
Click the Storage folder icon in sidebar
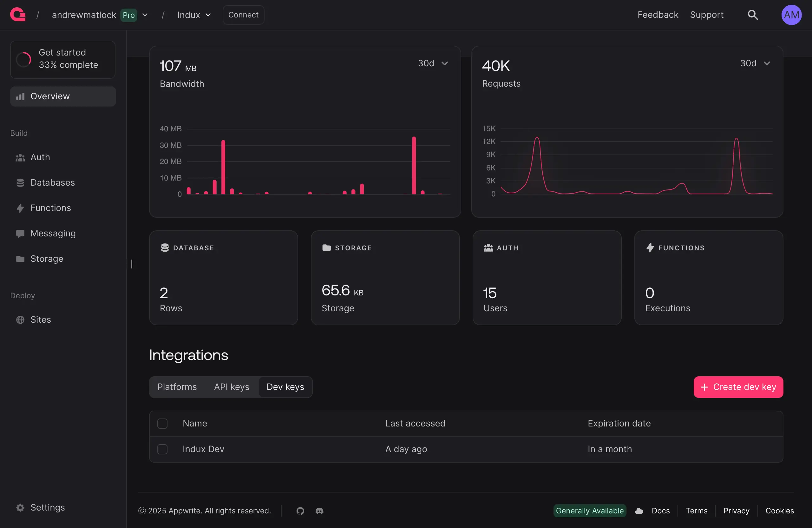pyautogui.click(x=20, y=259)
